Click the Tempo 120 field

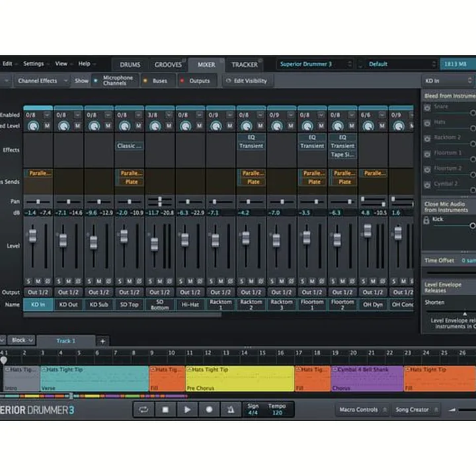pos(277,409)
